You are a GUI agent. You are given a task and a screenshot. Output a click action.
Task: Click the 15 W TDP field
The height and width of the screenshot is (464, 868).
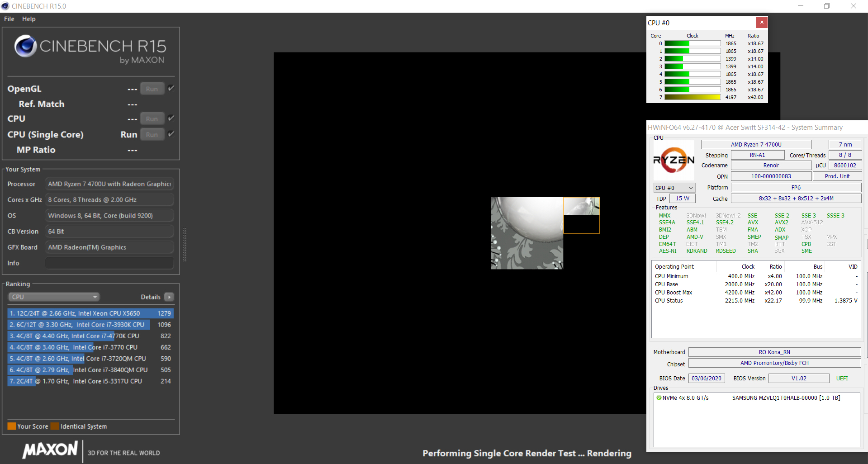tap(683, 199)
